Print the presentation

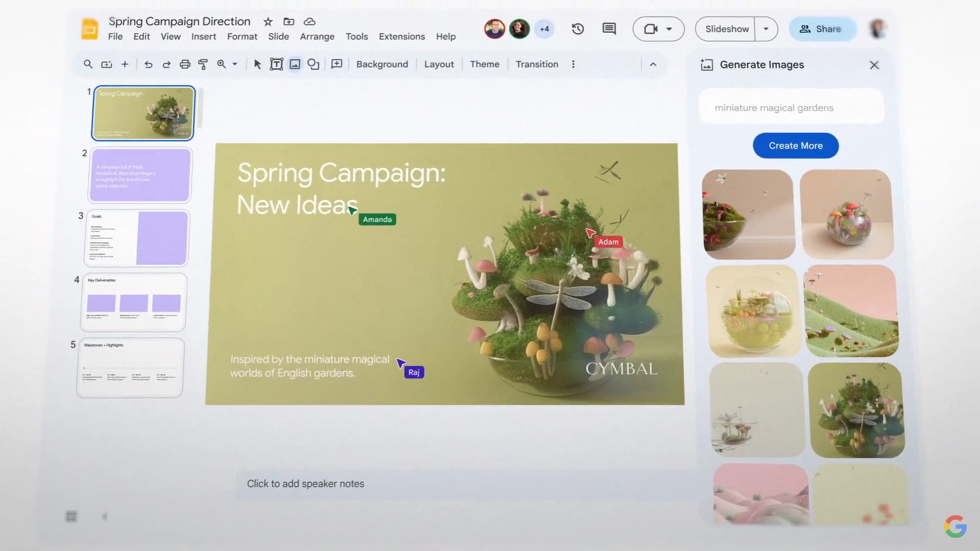[185, 64]
